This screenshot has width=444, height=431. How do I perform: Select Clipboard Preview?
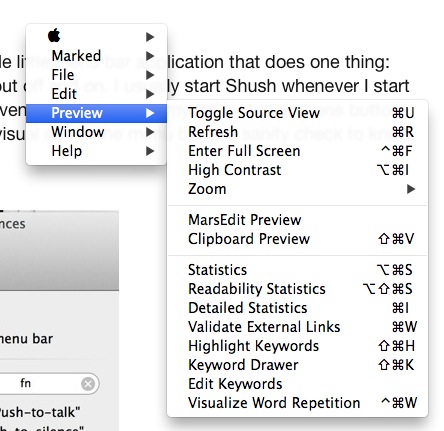point(297,239)
